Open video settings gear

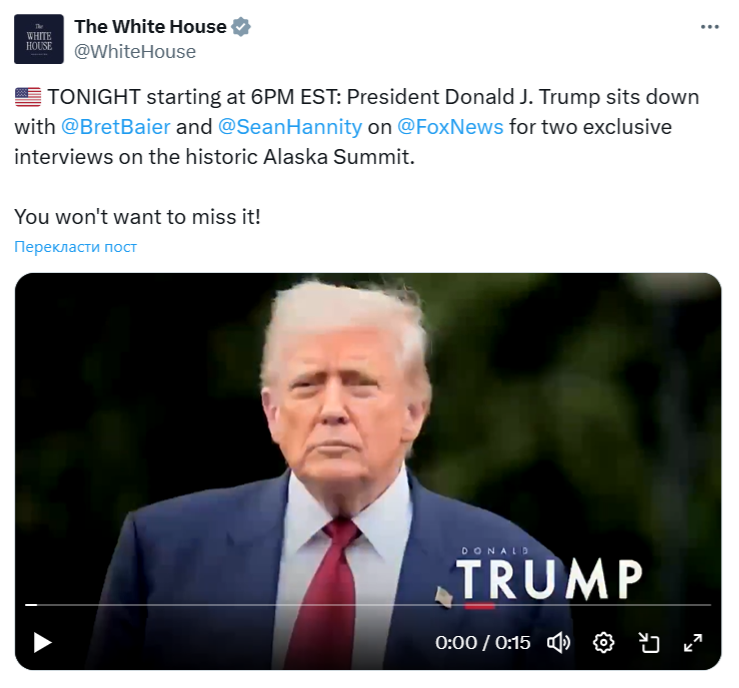click(603, 643)
